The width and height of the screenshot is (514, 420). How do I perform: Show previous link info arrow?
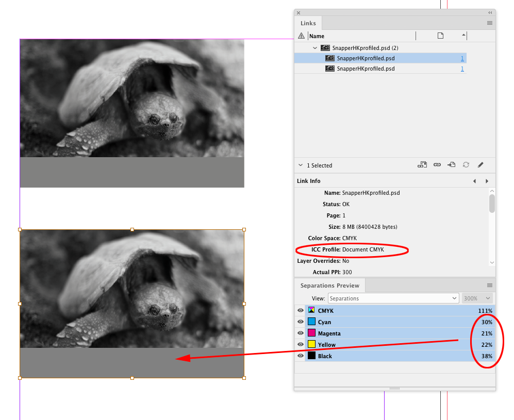[474, 181]
